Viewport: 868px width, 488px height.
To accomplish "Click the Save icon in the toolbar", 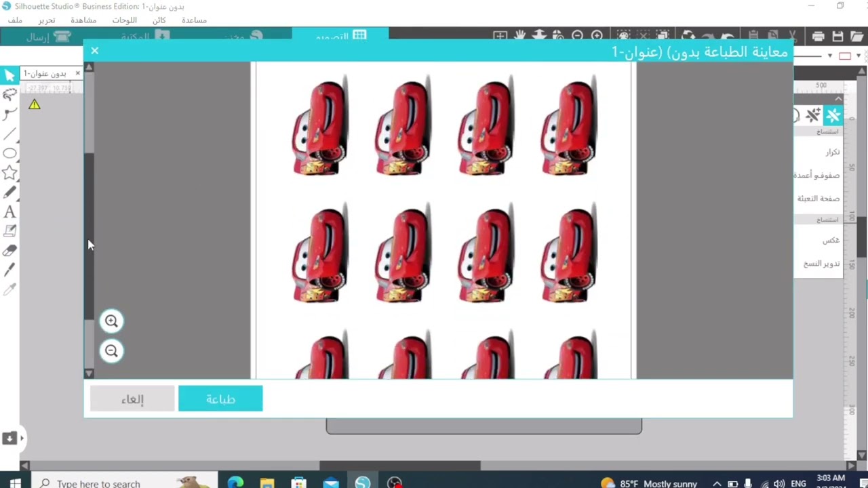I will [837, 37].
